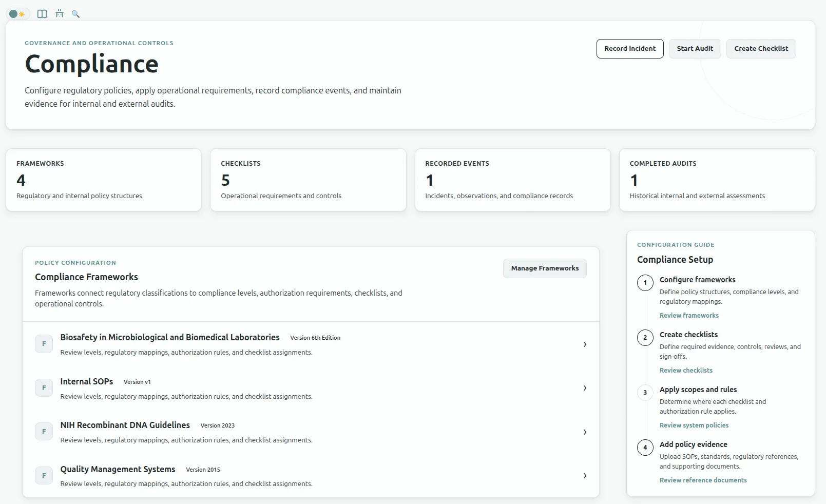Viewport: 826px width, 504px height.
Task: Click the split panel layout icon
Action: [42, 14]
